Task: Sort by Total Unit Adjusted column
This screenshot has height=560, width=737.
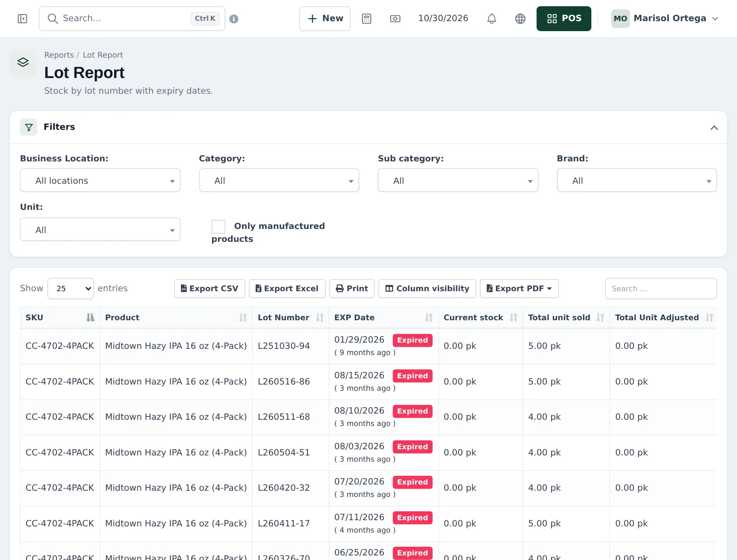Action: point(664,318)
